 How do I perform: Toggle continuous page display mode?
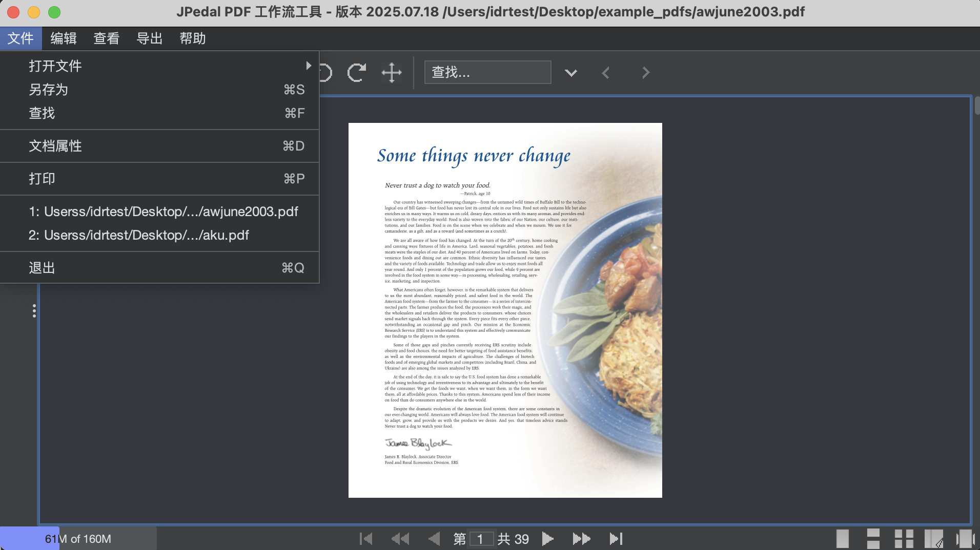874,538
